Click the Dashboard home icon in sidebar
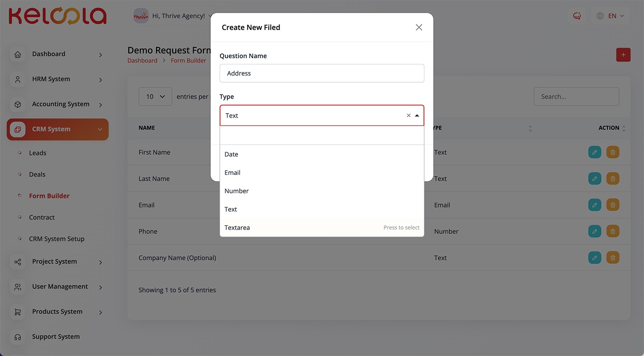Image resolution: width=644 pixels, height=356 pixels. pyautogui.click(x=18, y=54)
